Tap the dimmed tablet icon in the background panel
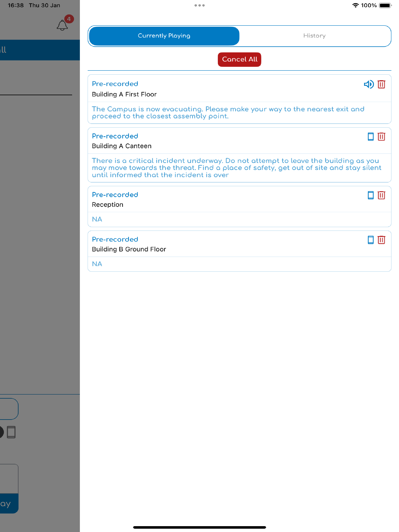Image resolution: width=399 pixels, height=532 pixels. pos(11,432)
